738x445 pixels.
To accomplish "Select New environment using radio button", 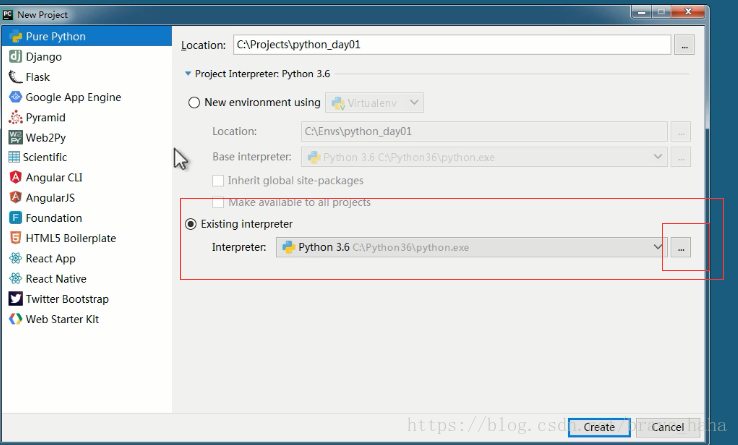I will click(194, 103).
